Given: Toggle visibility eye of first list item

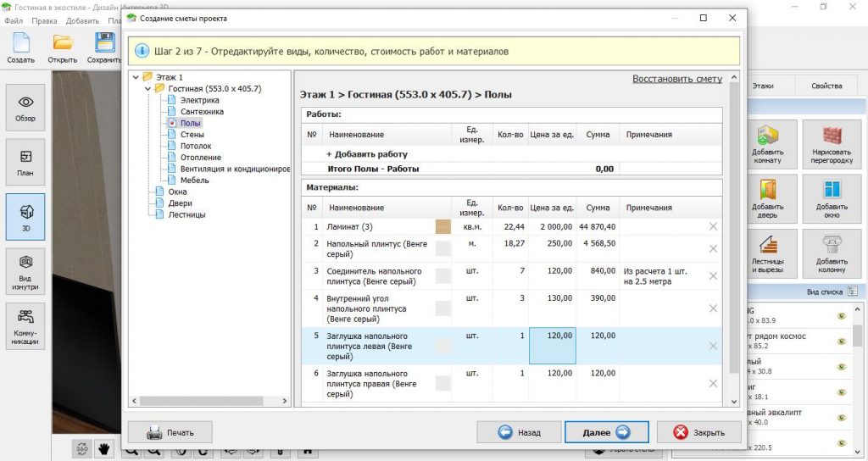Looking at the screenshot, I should 842,316.
